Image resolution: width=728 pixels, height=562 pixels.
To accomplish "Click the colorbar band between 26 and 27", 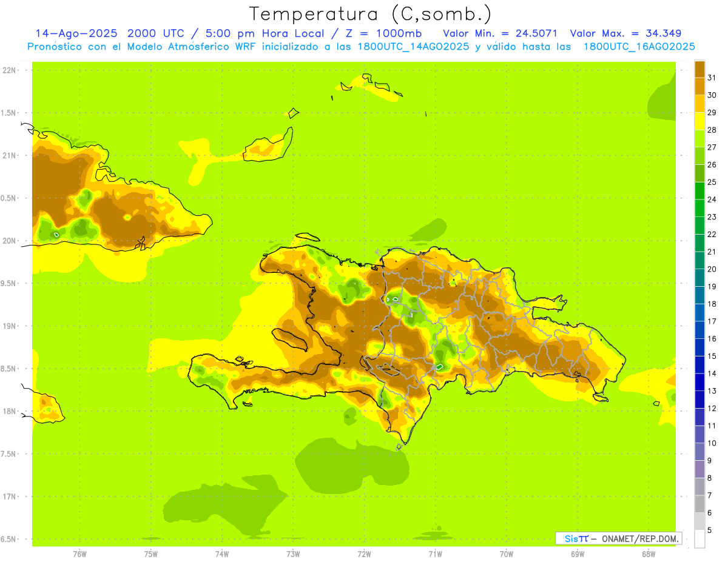I will pyautogui.click(x=699, y=156).
